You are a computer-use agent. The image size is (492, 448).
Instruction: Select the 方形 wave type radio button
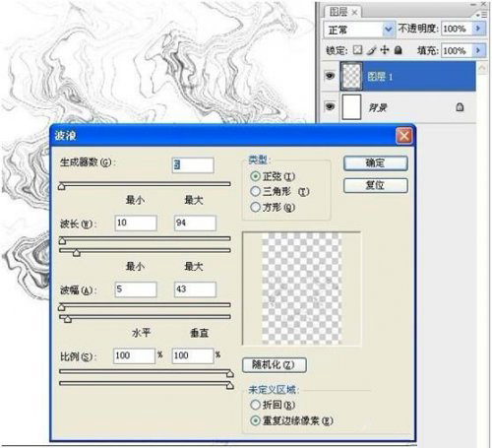tap(255, 207)
